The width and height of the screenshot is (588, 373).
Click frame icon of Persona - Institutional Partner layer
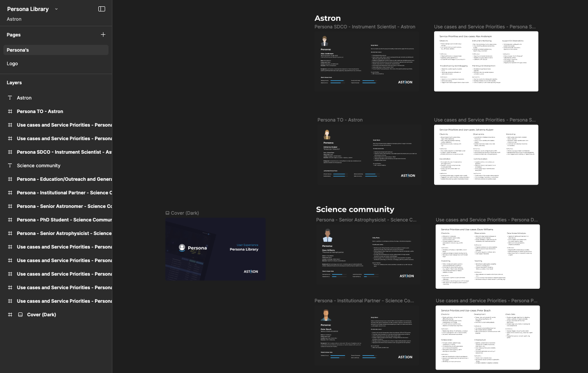pos(10,193)
